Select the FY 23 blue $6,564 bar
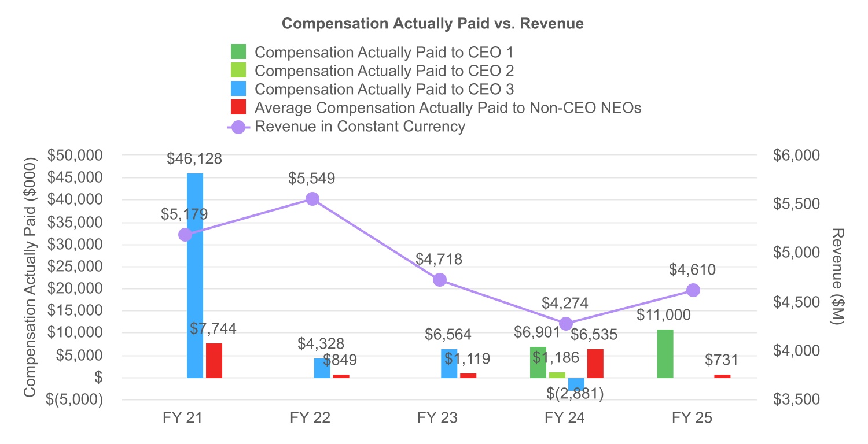This screenshot has width=868, height=444. pyautogui.click(x=449, y=364)
